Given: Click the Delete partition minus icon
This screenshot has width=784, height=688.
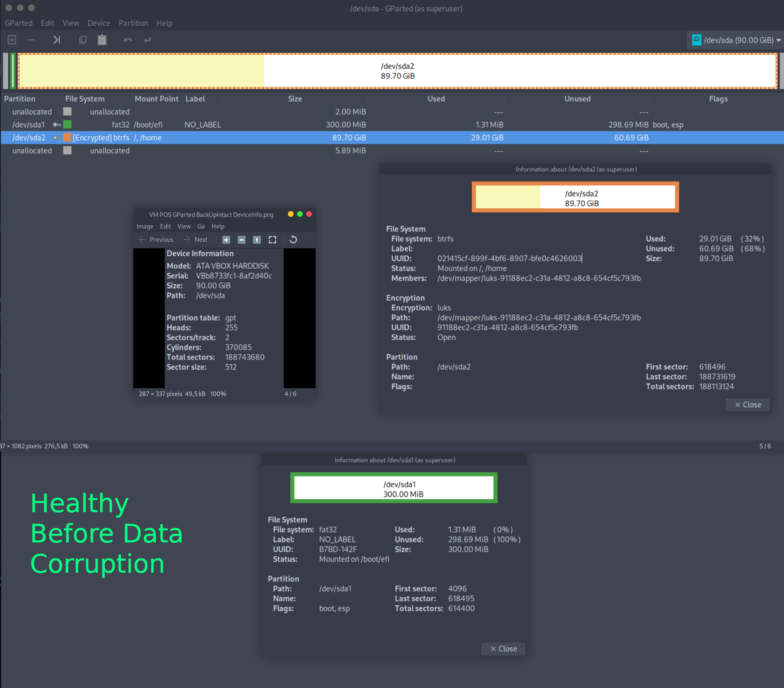Looking at the screenshot, I should (x=31, y=40).
